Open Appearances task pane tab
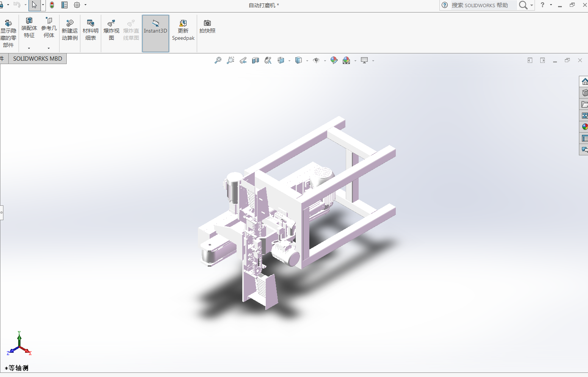This screenshot has height=377, width=588. (x=584, y=127)
